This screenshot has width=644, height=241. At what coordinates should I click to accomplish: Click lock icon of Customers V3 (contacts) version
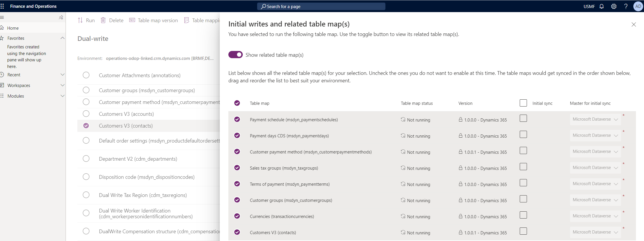(x=460, y=232)
